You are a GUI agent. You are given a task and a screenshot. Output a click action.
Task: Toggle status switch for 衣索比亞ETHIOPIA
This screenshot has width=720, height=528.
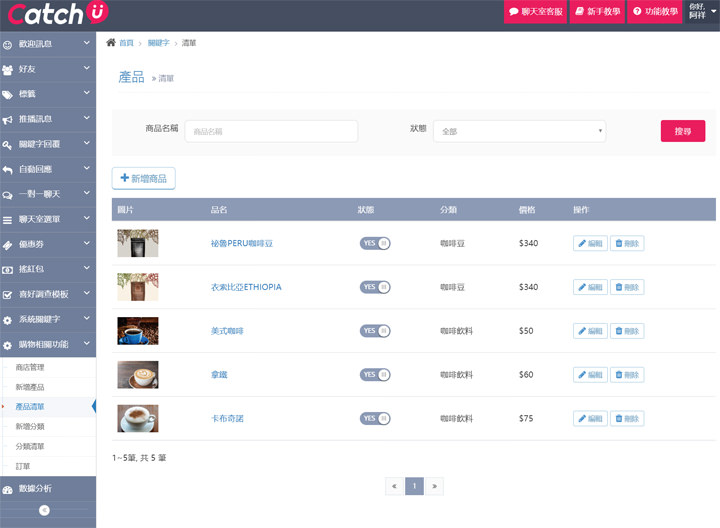click(x=375, y=287)
